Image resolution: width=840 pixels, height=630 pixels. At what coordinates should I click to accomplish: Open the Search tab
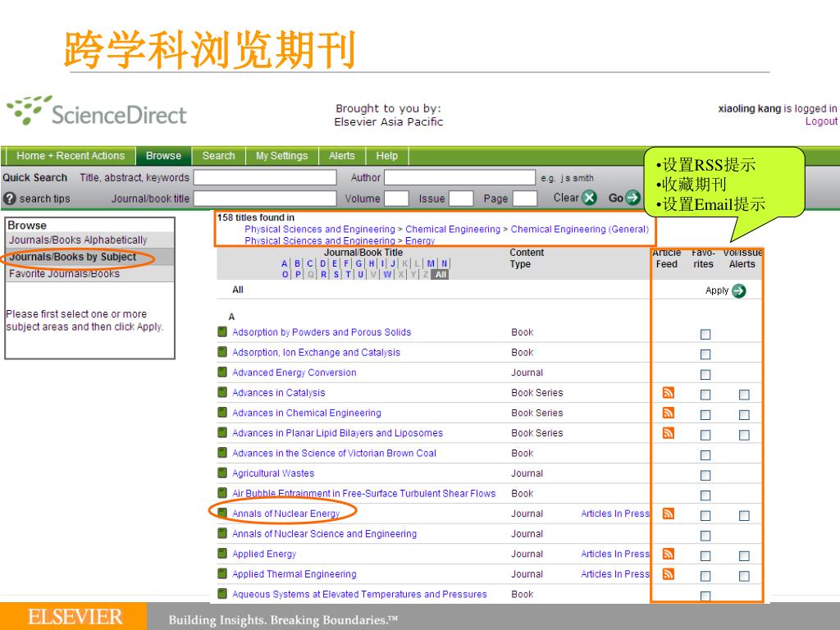coord(218,156)
